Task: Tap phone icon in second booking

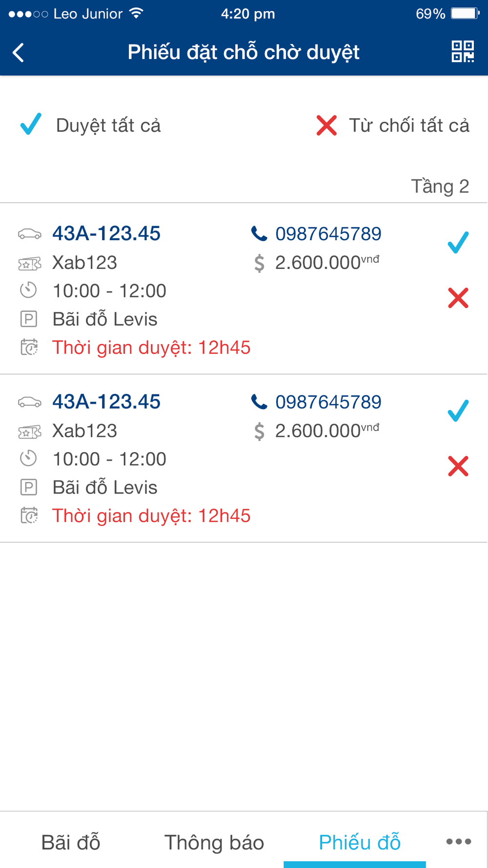Action: tap(259, 402)
